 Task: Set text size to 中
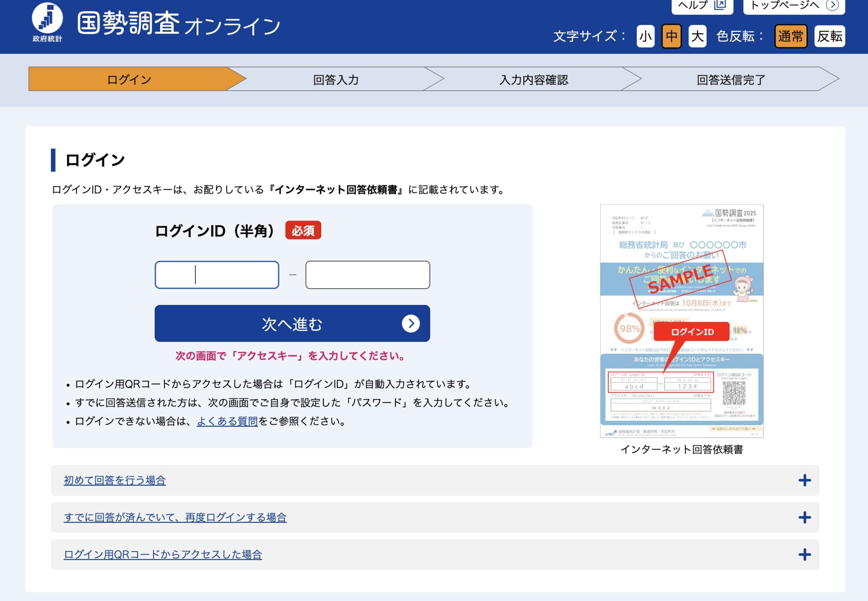coord(671,36)
